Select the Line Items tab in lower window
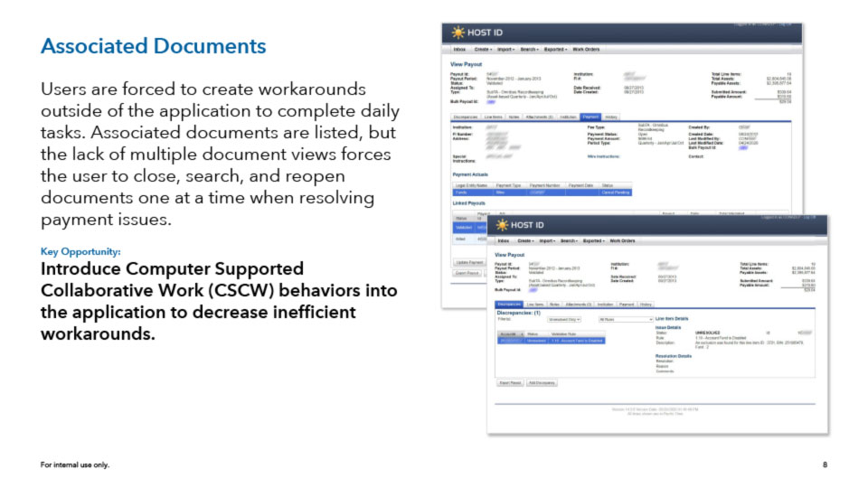The image size is (868, 488). point(535,305)
